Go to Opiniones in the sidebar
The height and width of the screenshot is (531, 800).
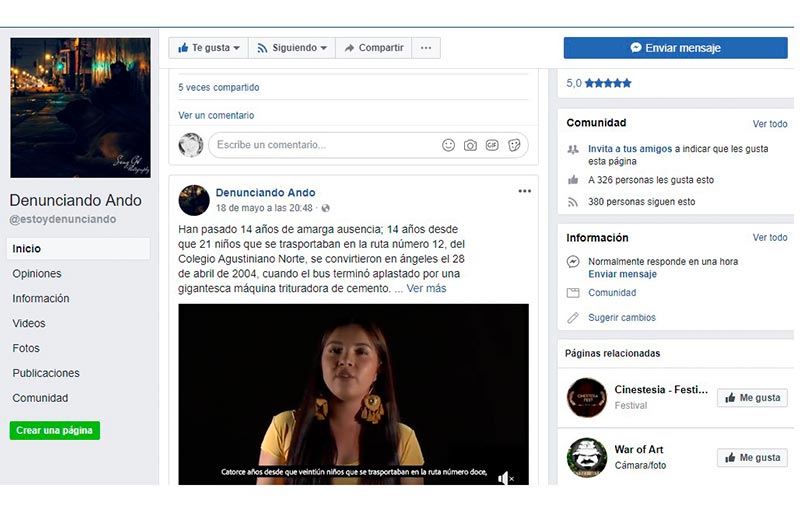pyautogui.click(x=37, y=274)
